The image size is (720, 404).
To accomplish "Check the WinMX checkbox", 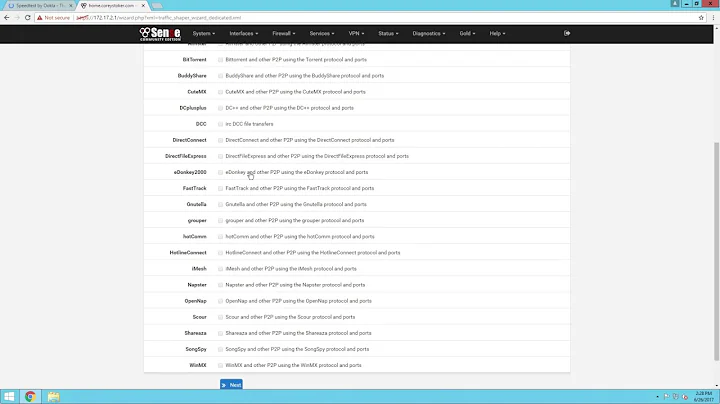I will pyautogui.click(x=220, y=365).
